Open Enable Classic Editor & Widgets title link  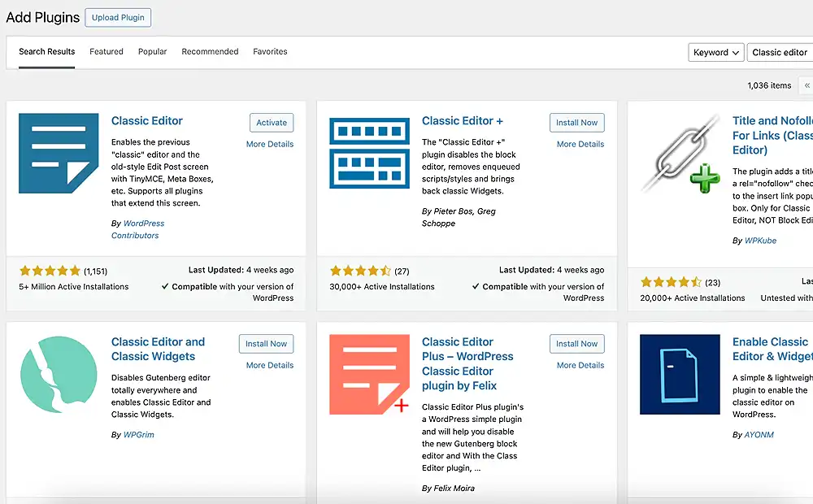pos(772,349)
